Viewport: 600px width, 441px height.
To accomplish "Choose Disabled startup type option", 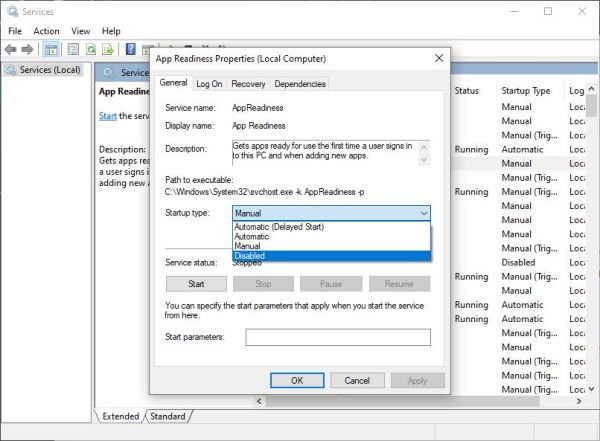I will tap(331, 256).
